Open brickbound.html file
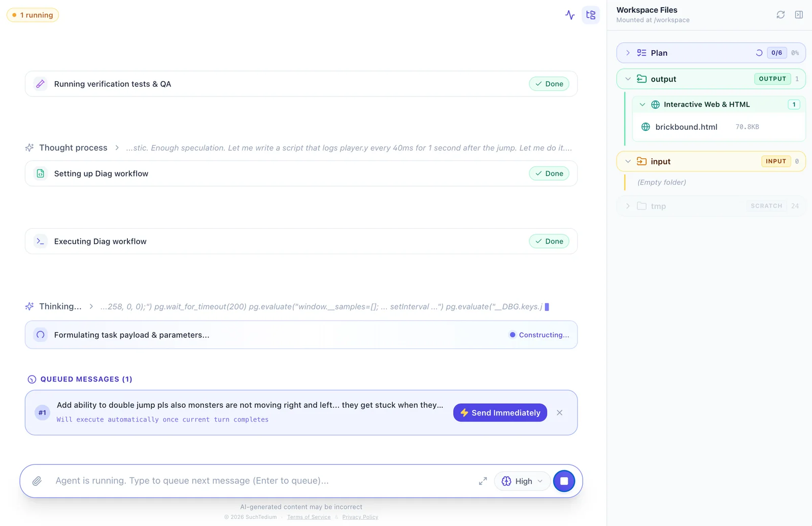The width and height of the screenshot is (812, 526). 686,127
